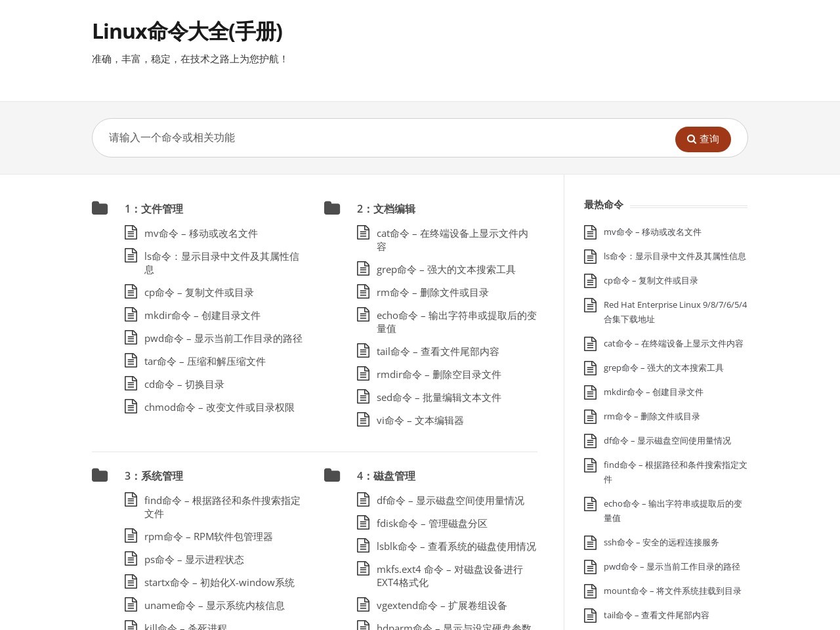The image size is (840, 630).
Task: Click document icon beside grep命令 in 文档编辑
Action: (x=363, y=268)
